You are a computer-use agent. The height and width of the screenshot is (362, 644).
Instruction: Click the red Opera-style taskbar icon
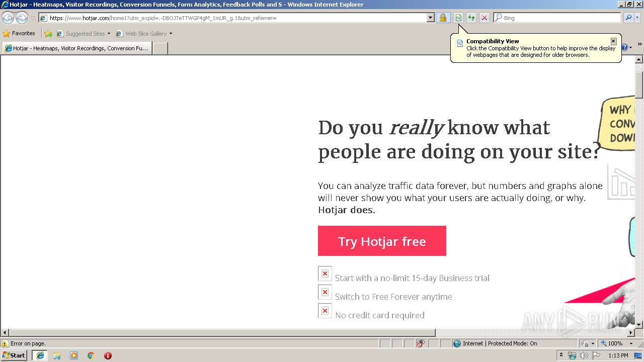point(108,355)
